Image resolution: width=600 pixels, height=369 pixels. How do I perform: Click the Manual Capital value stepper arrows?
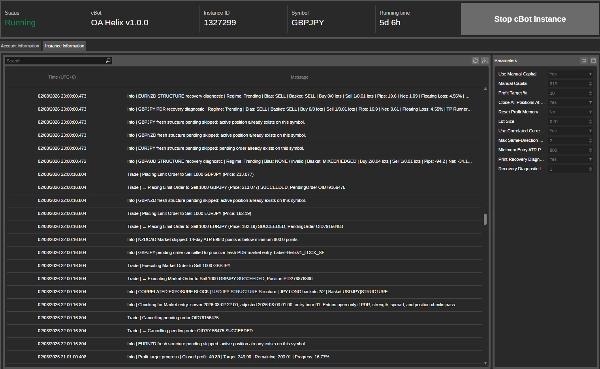pyautogui.click(x=590, y=83)
